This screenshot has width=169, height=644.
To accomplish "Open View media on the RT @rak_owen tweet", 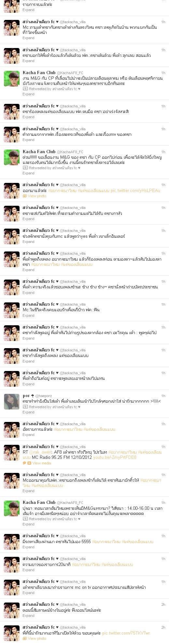I will point(42,463).
